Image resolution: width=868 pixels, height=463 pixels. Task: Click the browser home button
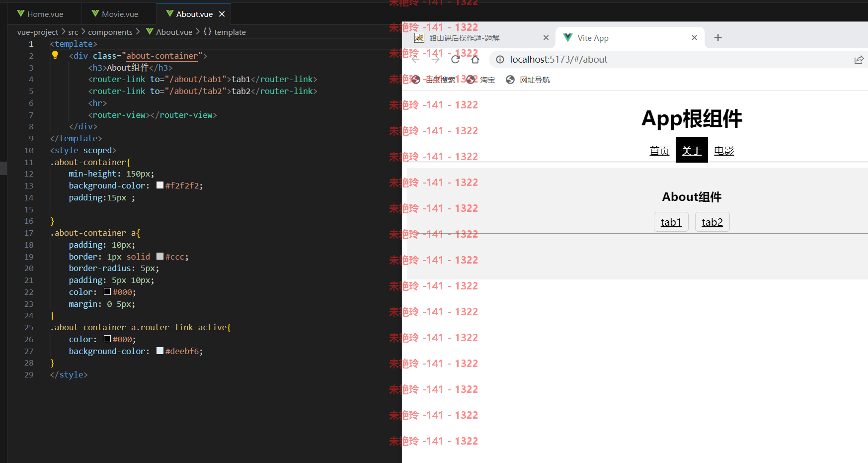(x=475, y=60)
